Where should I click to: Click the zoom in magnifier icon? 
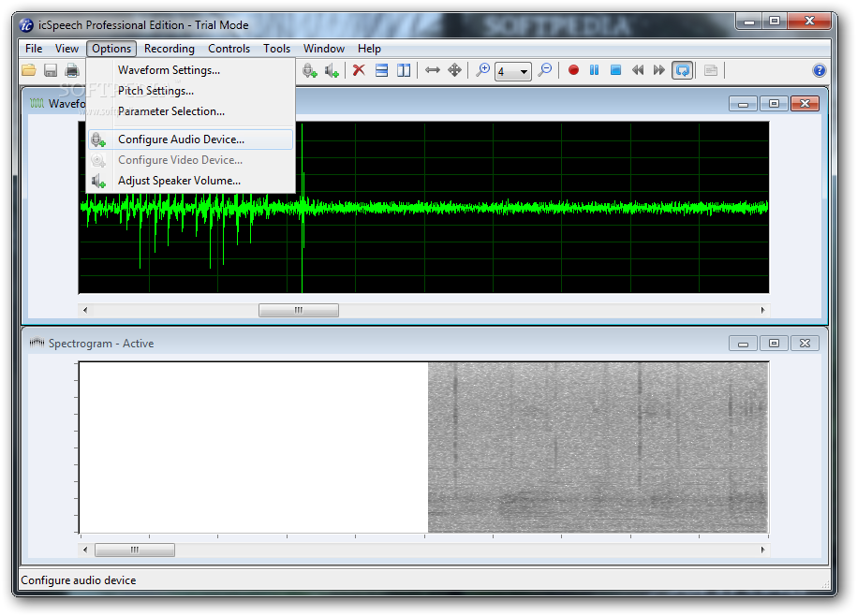(482, 70)
